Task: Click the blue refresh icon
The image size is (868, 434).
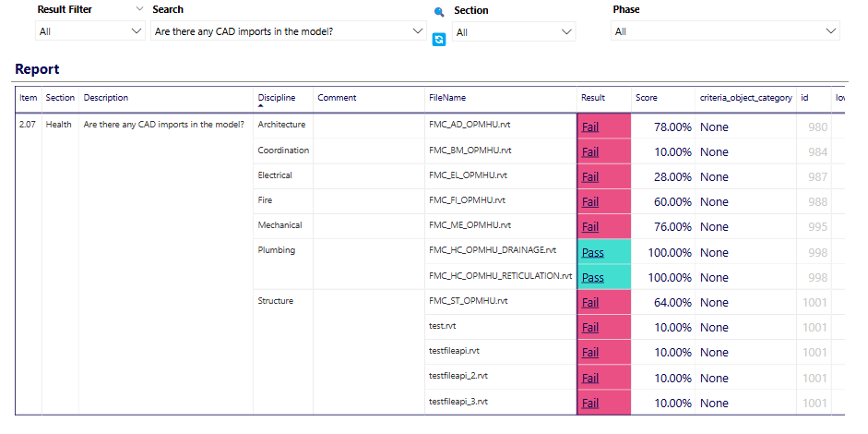Action: [x=439, y=39]
